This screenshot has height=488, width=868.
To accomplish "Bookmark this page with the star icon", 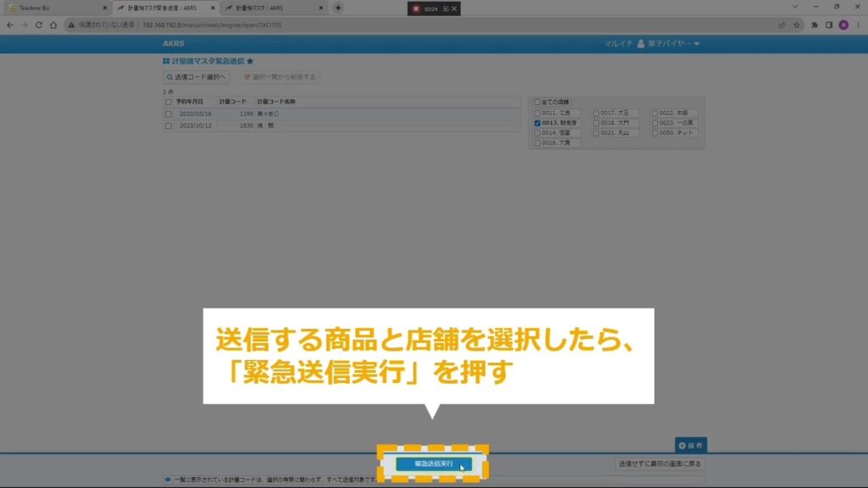I will [795, 25].
